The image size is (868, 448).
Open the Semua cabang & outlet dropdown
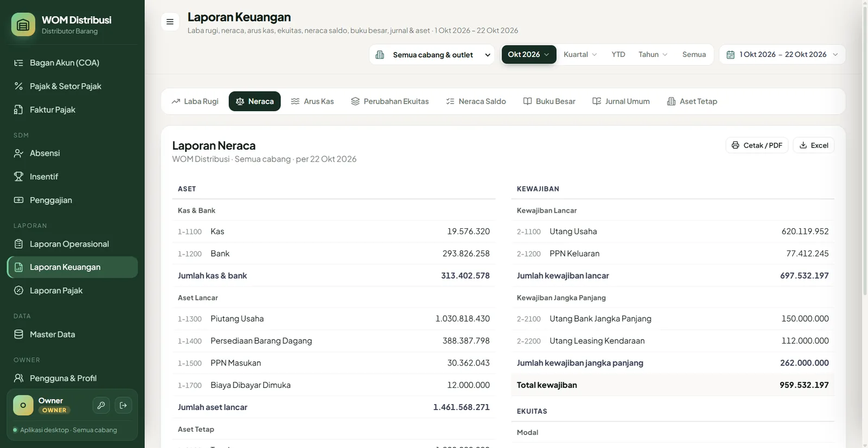click(432, 55)
